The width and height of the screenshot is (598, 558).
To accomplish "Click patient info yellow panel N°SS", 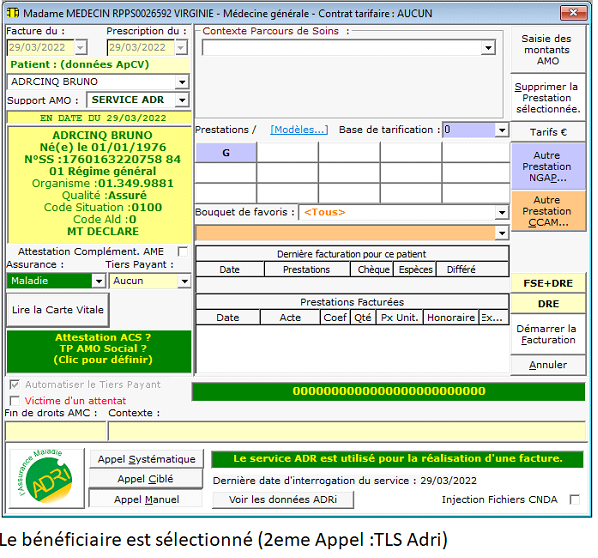I will point(103,159).
